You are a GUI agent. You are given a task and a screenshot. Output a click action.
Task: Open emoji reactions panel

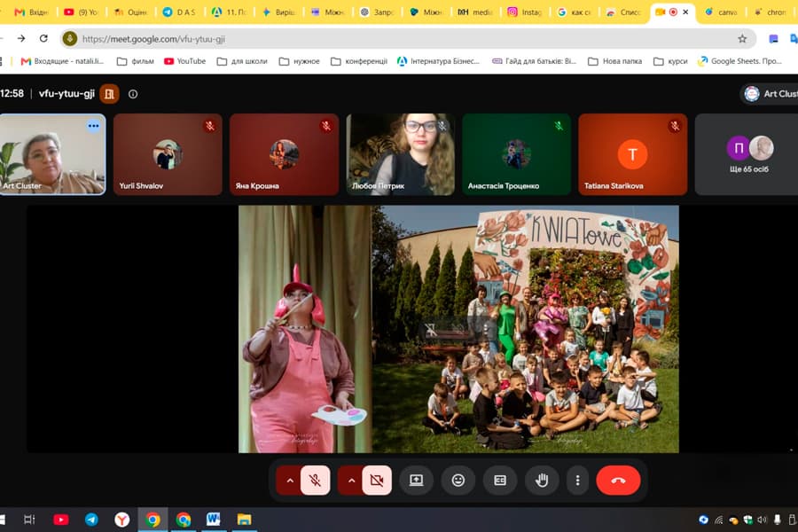pyautogui.click(x=458, y=480)
